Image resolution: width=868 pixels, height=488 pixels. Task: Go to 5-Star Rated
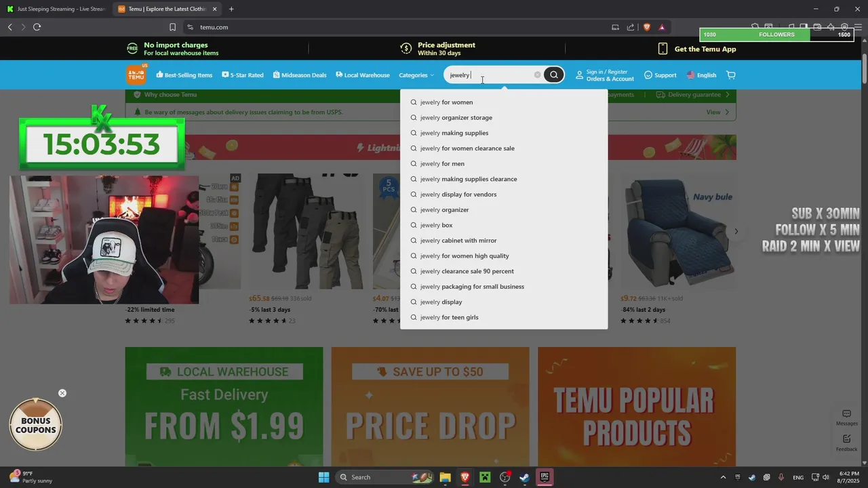[242, 75]
